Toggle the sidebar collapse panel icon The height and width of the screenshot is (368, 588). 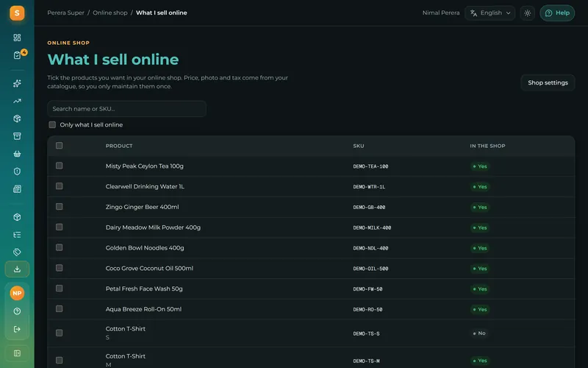click(17, 353)
